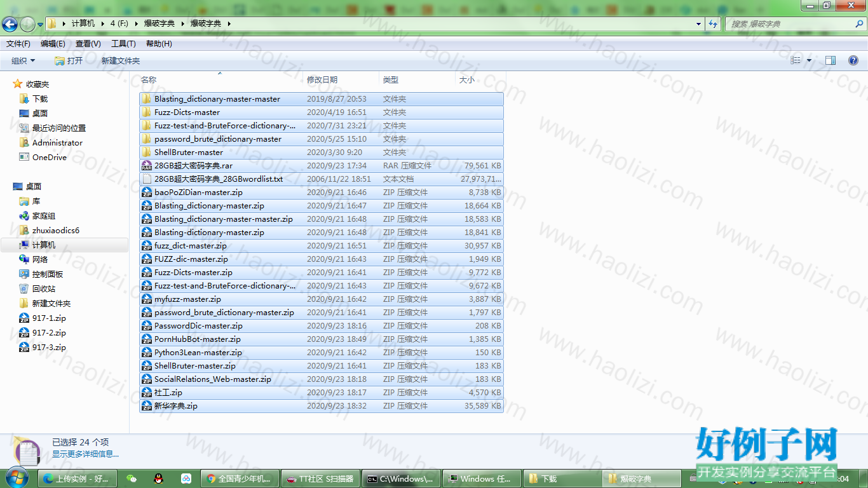Click the 回收站 recycle bin icon in the sidebar
Image resolution: width=868 pixels, height=488 pixels.
(24, 289)
